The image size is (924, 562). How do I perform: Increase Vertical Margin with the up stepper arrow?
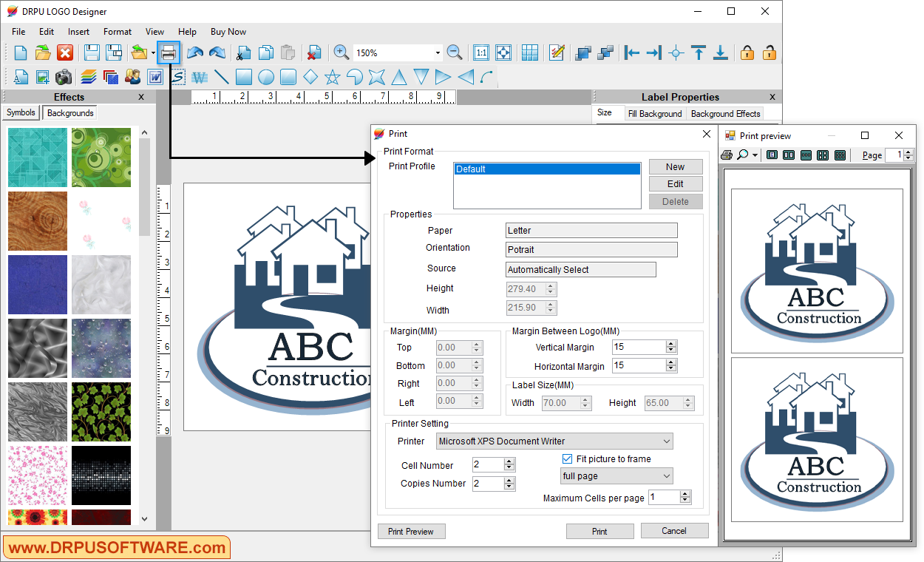(670, 343)
